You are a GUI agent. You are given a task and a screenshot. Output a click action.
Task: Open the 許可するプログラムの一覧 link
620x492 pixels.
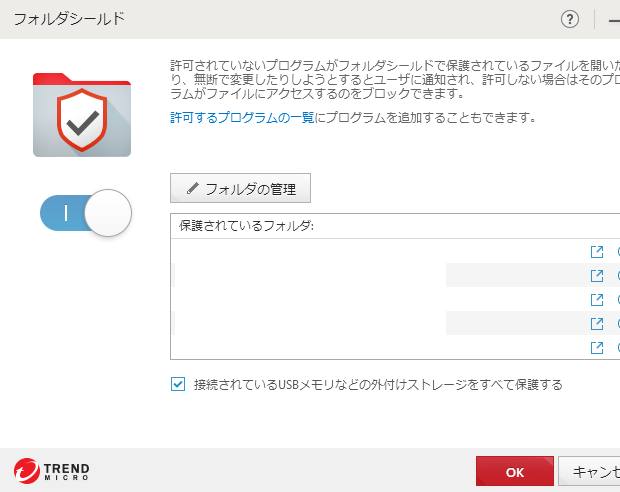coord(242,117)
